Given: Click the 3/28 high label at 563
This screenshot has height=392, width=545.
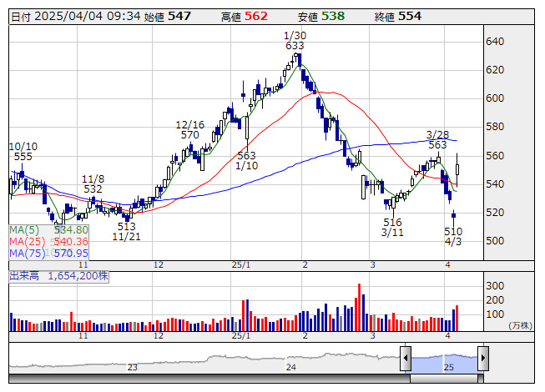Looking at the screenshot, I should pos(437,138).
